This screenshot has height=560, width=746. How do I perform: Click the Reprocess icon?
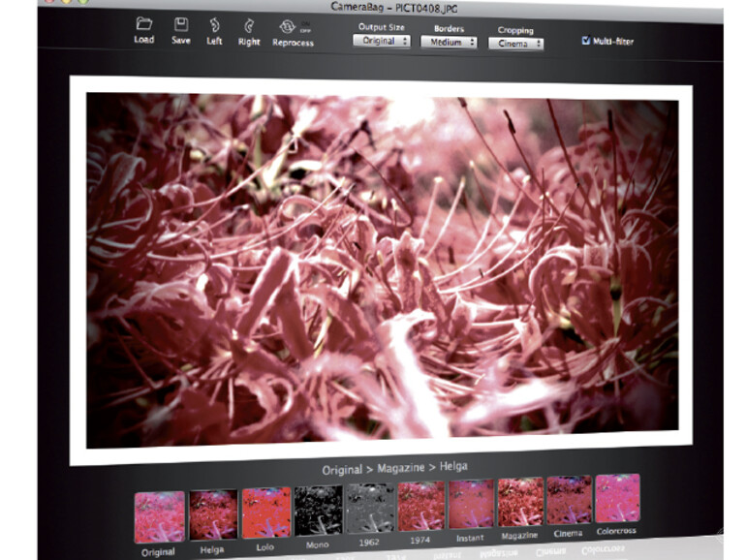288,27
